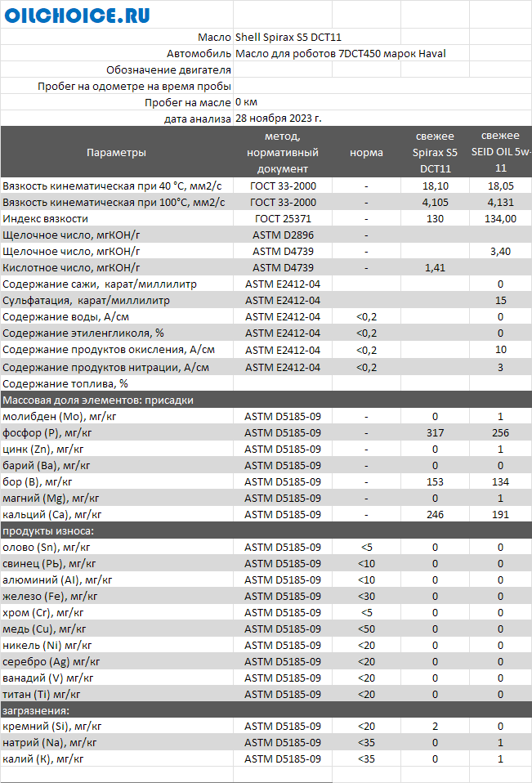Click the 'Содержание топлива, %' row label
532x783 pixels.
click(65, 383)
